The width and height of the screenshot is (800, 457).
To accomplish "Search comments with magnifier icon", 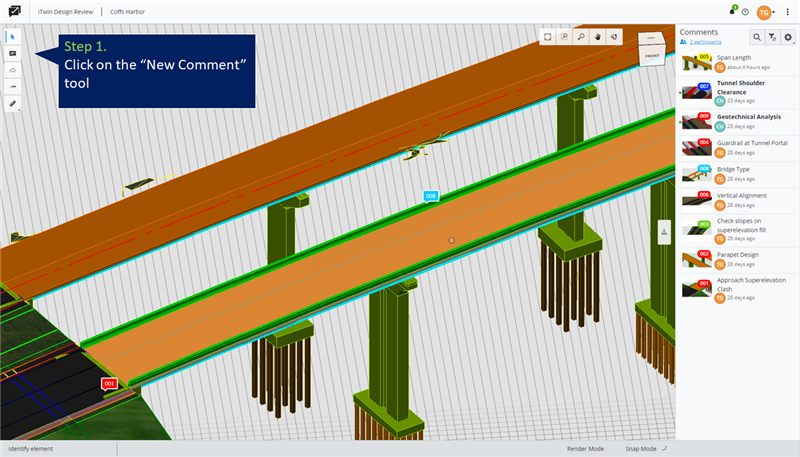I will [757, 37].
